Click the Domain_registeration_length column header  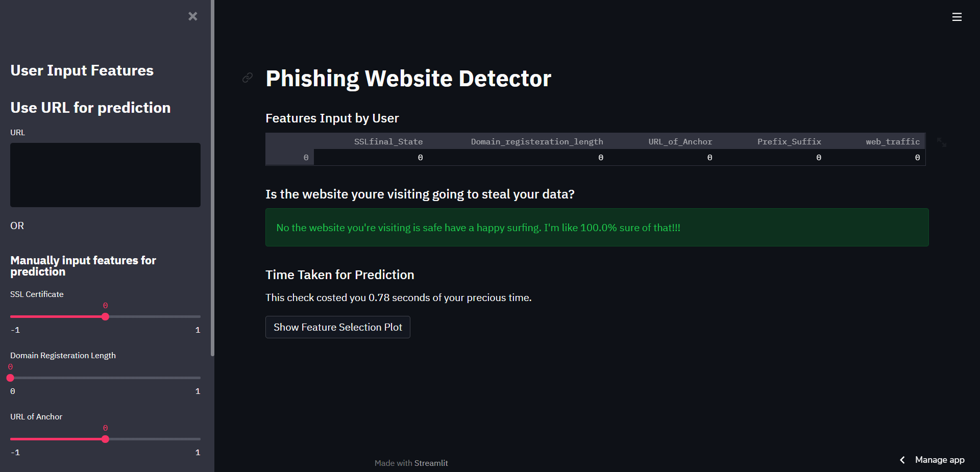click(536, 141)
